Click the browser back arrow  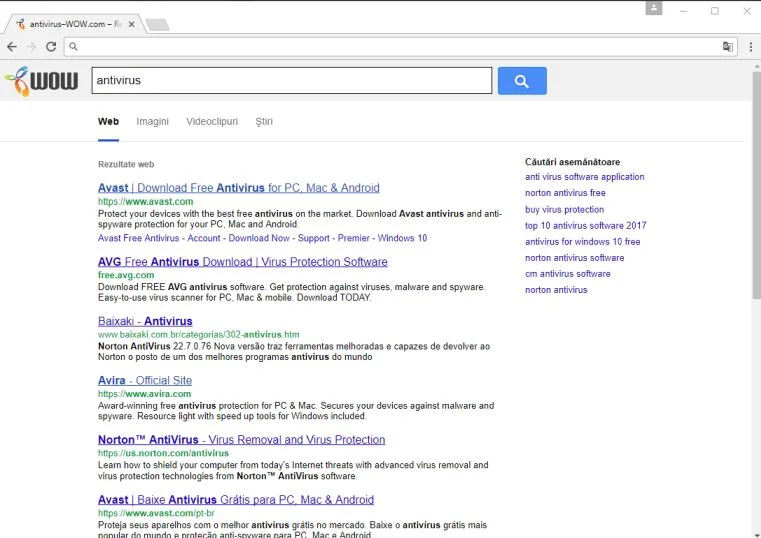tap(12, 47)
